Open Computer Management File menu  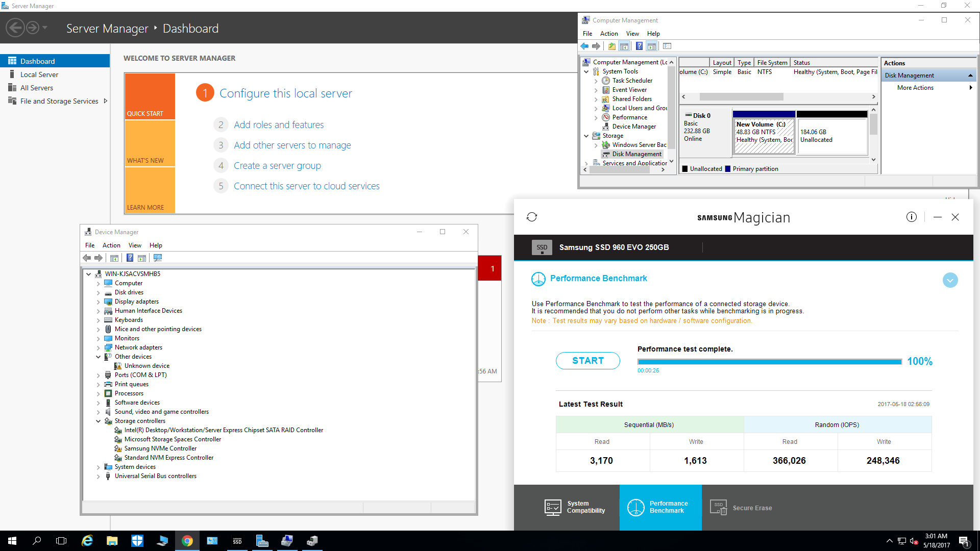587,34
